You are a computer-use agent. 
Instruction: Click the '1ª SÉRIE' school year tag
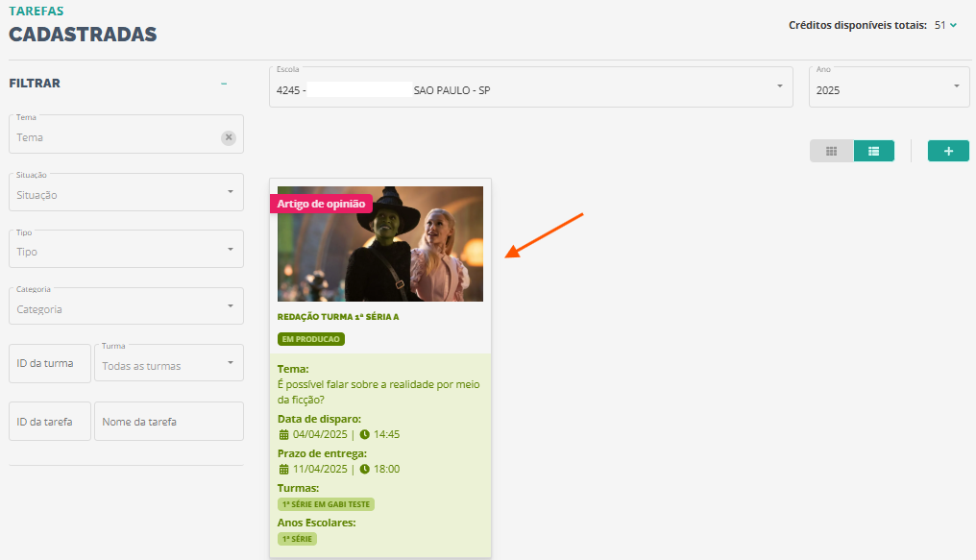[x=297, y=539]
